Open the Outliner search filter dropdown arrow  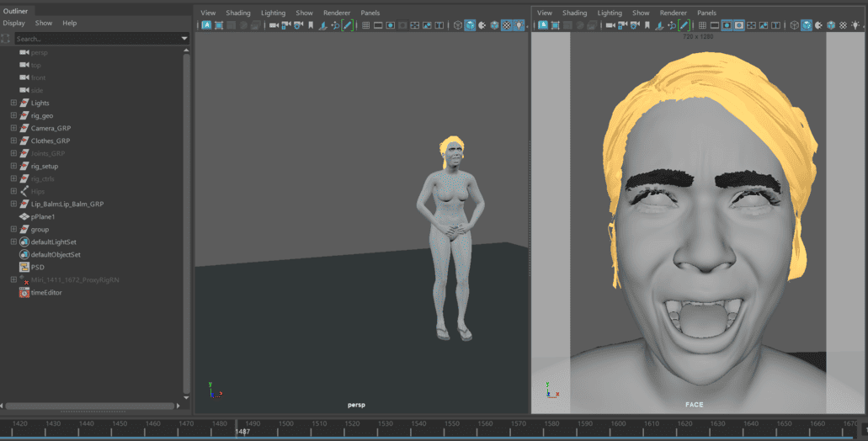tap(184, 39)
